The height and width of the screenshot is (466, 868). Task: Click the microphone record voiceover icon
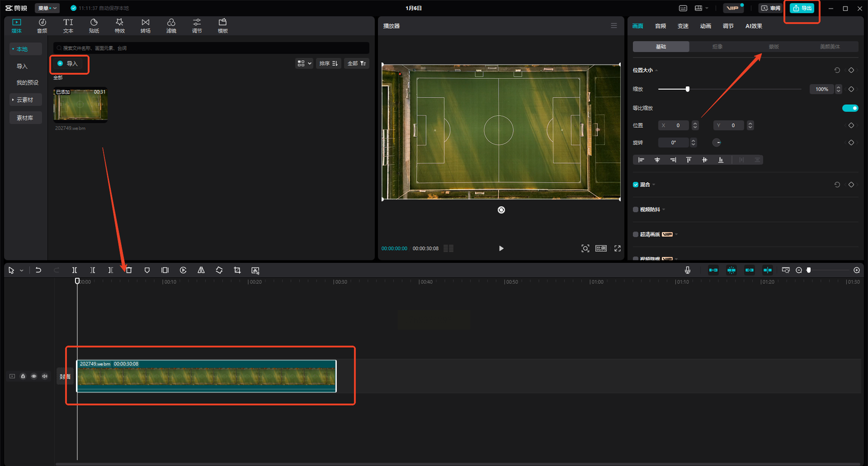tap(687, 271)
